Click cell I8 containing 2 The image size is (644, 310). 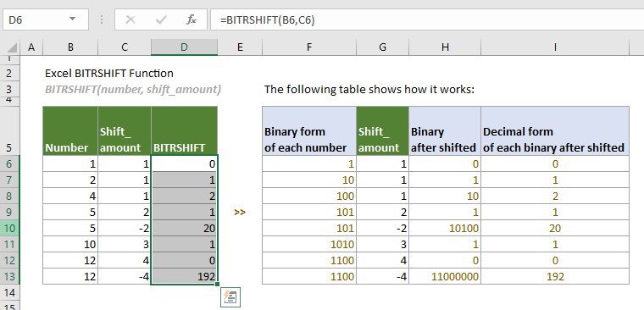[555, 196]
